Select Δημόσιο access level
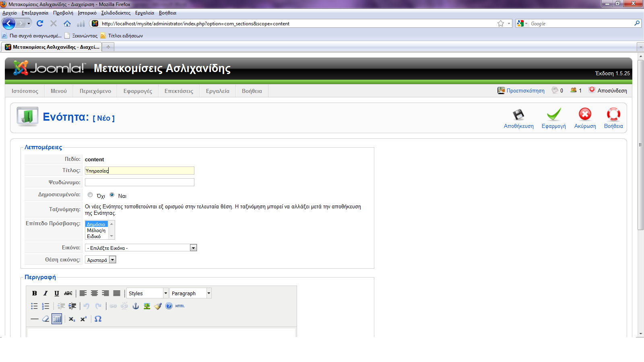The image size is (644, 362). (x=96, y=224)
